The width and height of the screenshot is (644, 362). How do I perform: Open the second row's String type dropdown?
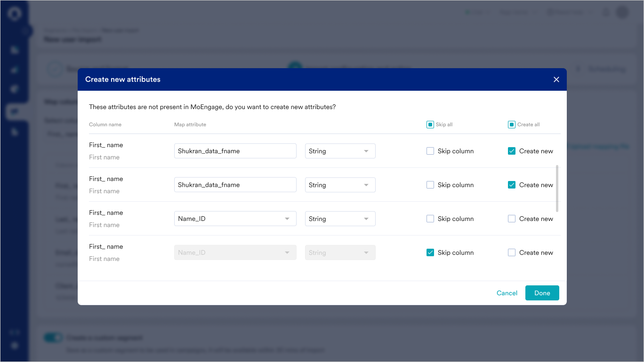pos(340,185)
